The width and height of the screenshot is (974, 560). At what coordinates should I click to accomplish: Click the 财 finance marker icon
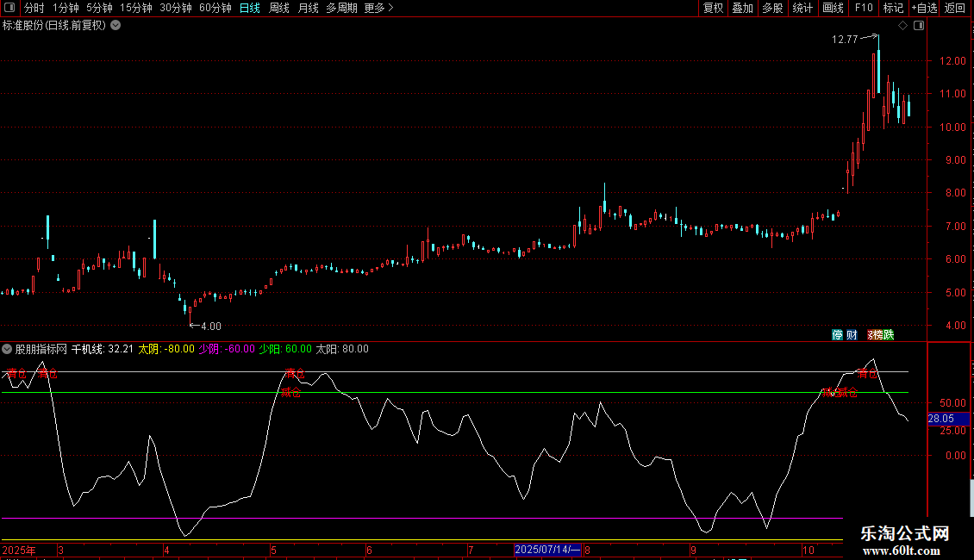point(852,334)
